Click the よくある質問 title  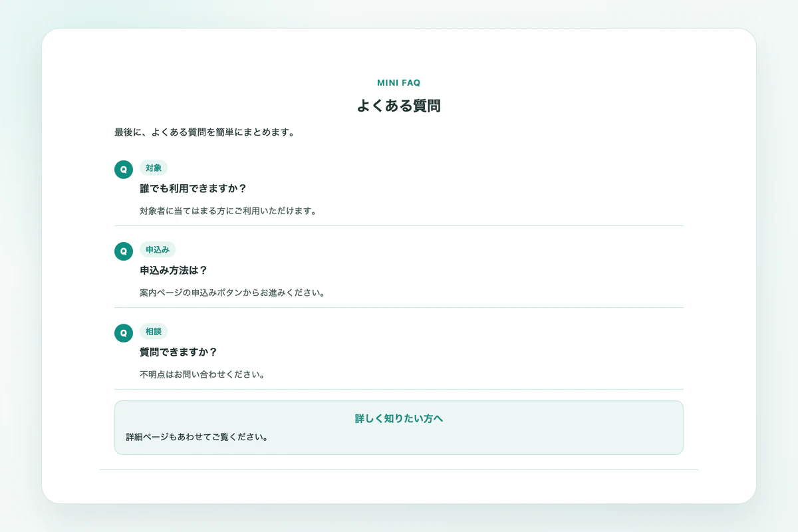[x=399, y=106]
